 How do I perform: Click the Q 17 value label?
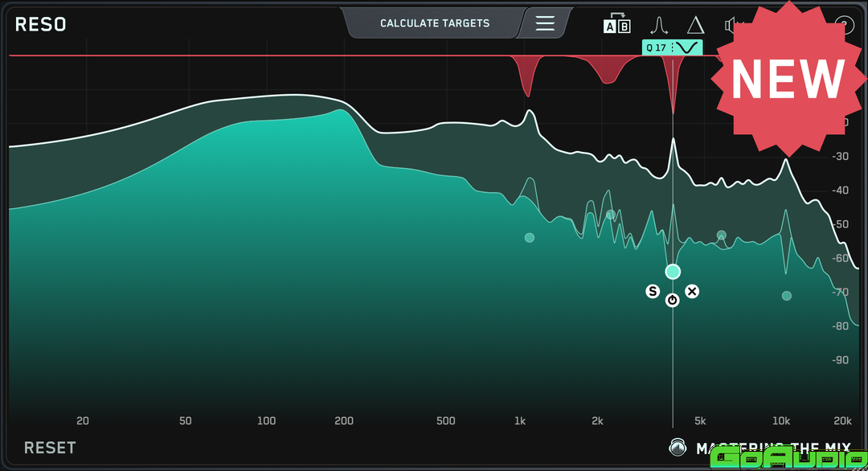click(x=657, y=47)
